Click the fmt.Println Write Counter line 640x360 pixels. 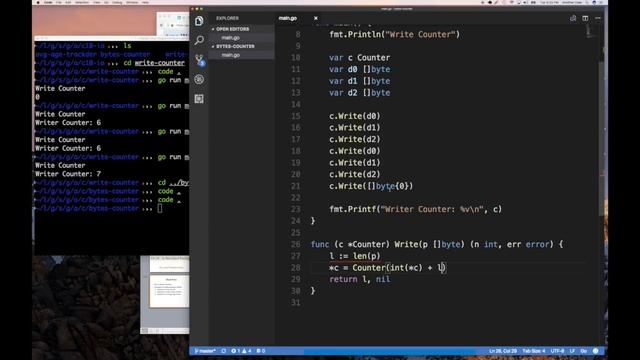pos(394,34)
